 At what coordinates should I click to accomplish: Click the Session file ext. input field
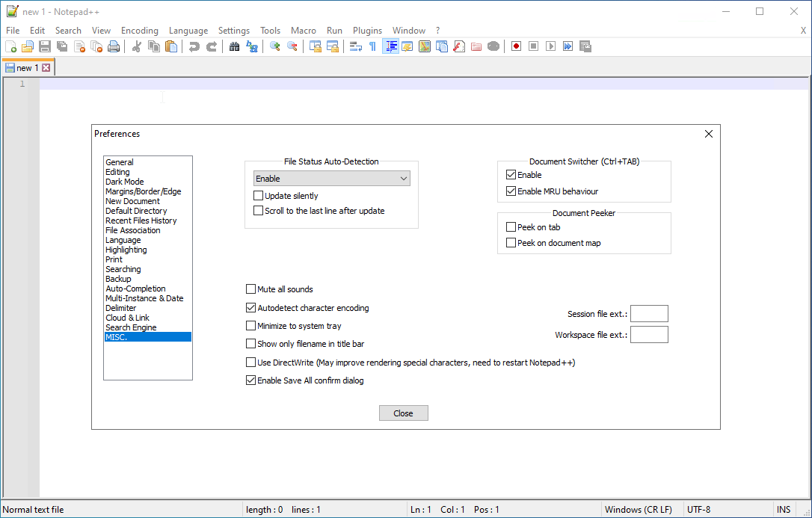pos(649,314)
